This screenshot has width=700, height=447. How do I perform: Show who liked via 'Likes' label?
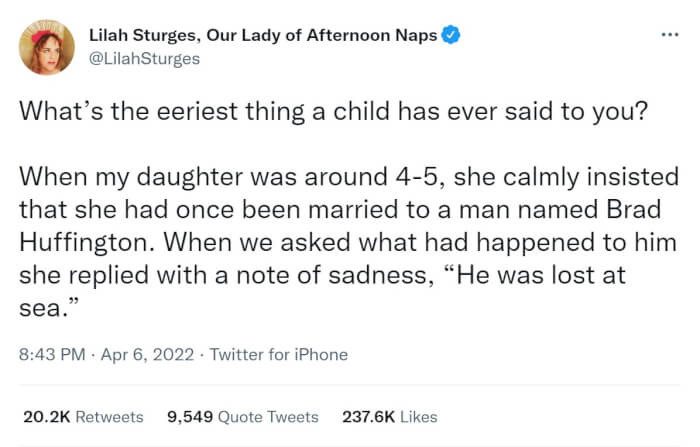[x=419, y=416]
